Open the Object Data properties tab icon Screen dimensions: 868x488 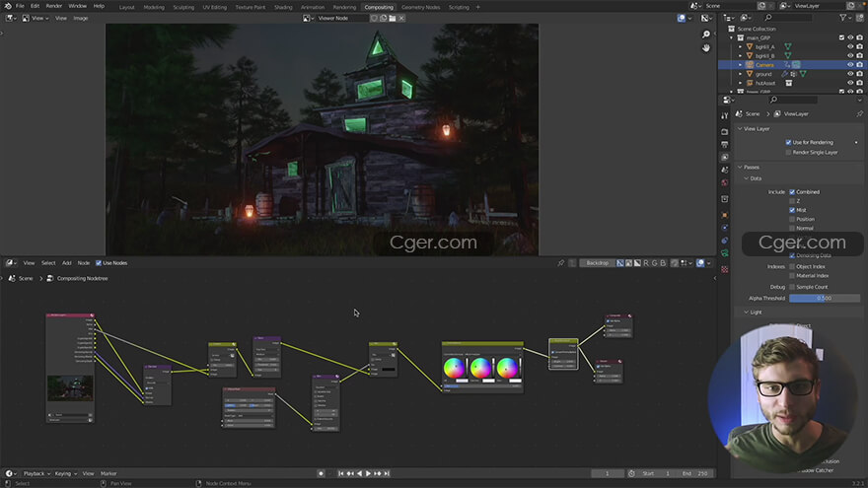725,252
